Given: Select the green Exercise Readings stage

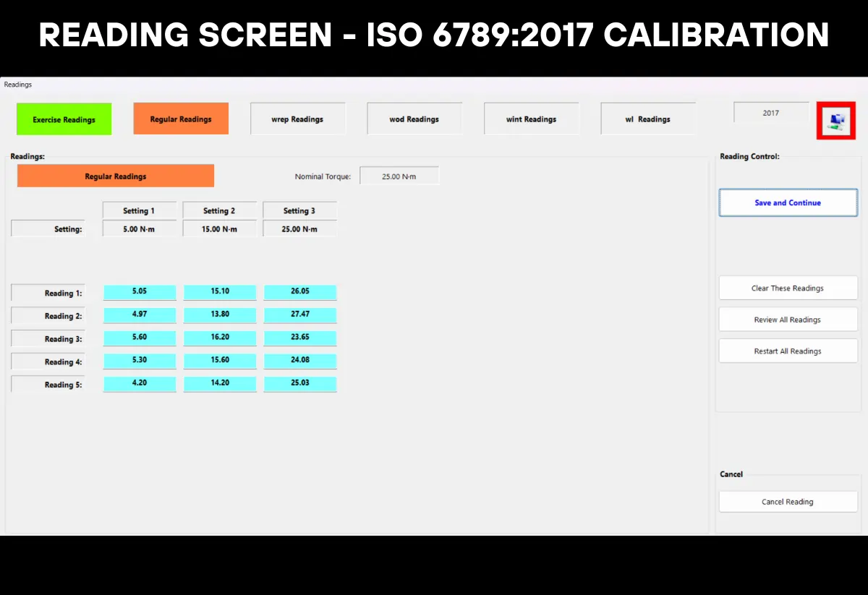Looking at the screenshot, I should coord(64,118).
